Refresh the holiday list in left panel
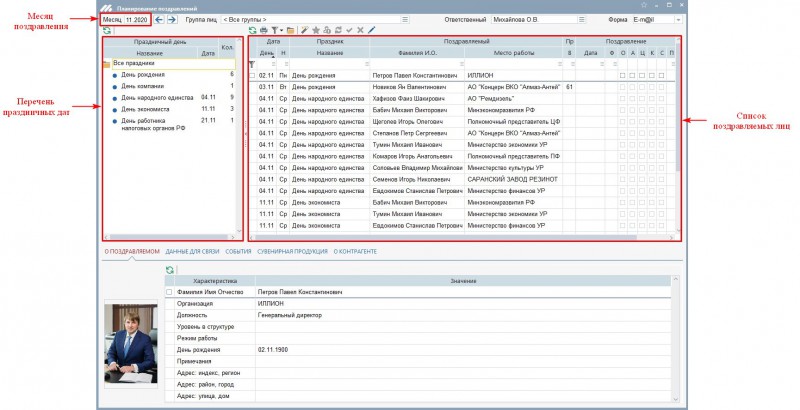The width and height of the screenshot is (800, 410). (x=107, y=31)
